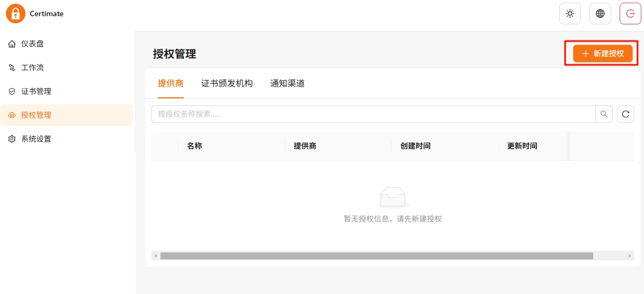644x294 pixels.
Task: Click the 名称 column header
Action: pos(194,146)
